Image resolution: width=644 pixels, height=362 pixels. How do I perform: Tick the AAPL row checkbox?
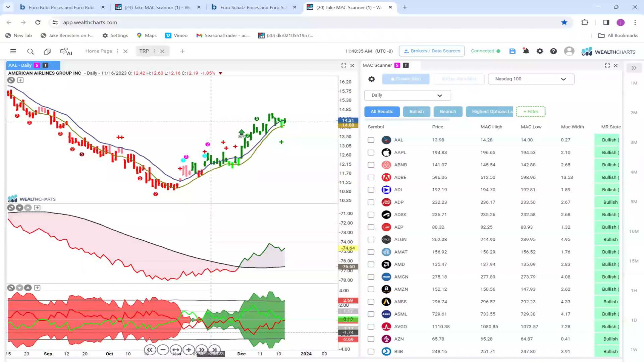point(371,153)
